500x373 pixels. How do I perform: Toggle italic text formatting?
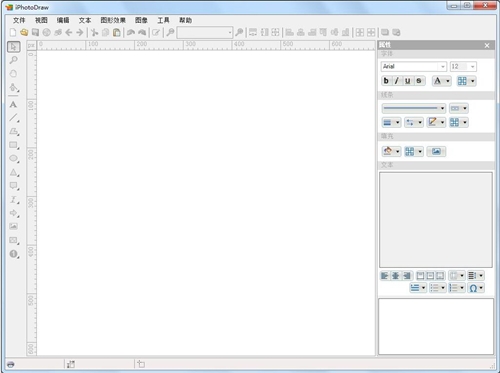point(397,81)
